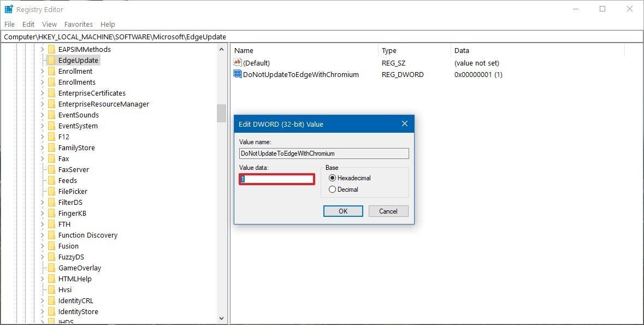This screenshot has height=325, width=644.
Task: Click the GameOverlay folder icon
Action: pyautogui.click(x=51, y=268)
